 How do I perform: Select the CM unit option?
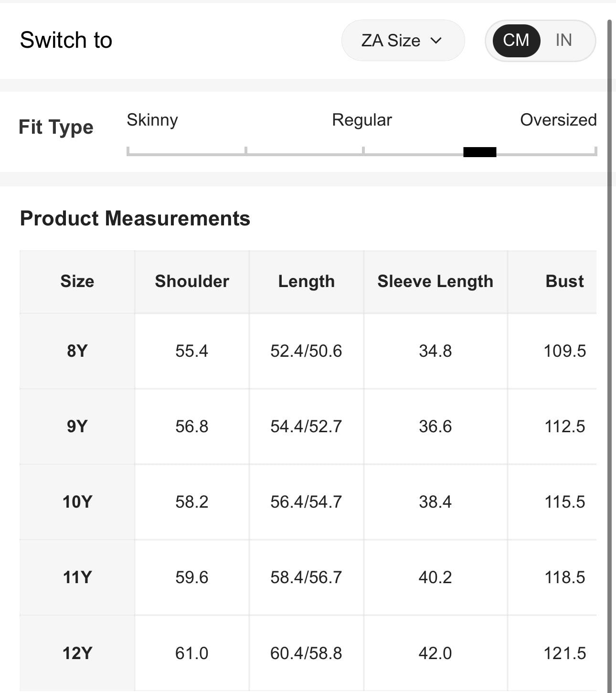[x=516, y=40]
